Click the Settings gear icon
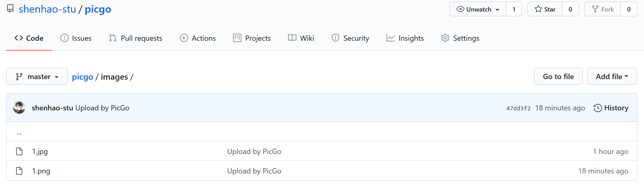Image resolution: width=644 pixels, height=195 pixels. (445, 38)
